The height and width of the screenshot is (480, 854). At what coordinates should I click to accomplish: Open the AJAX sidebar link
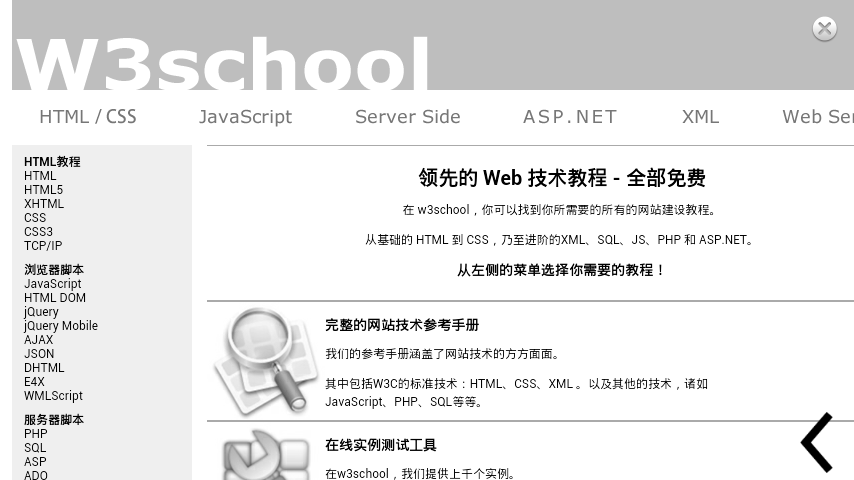(38, 340)
